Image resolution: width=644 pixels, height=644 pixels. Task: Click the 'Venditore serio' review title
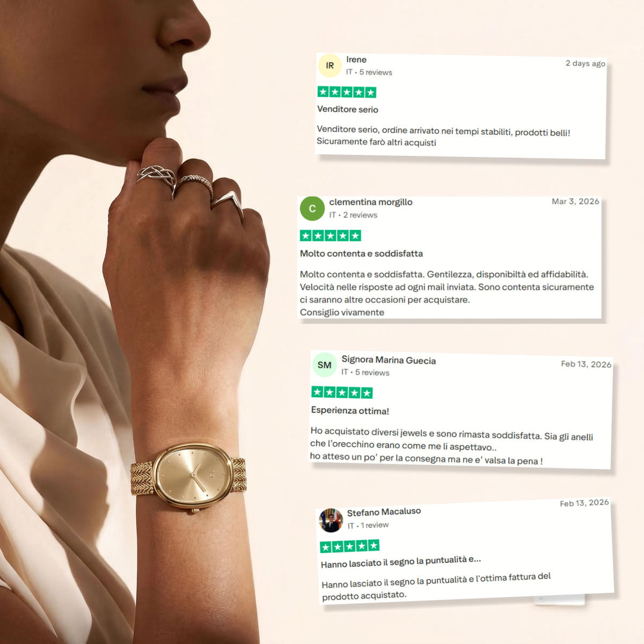[x=348, y=109]
